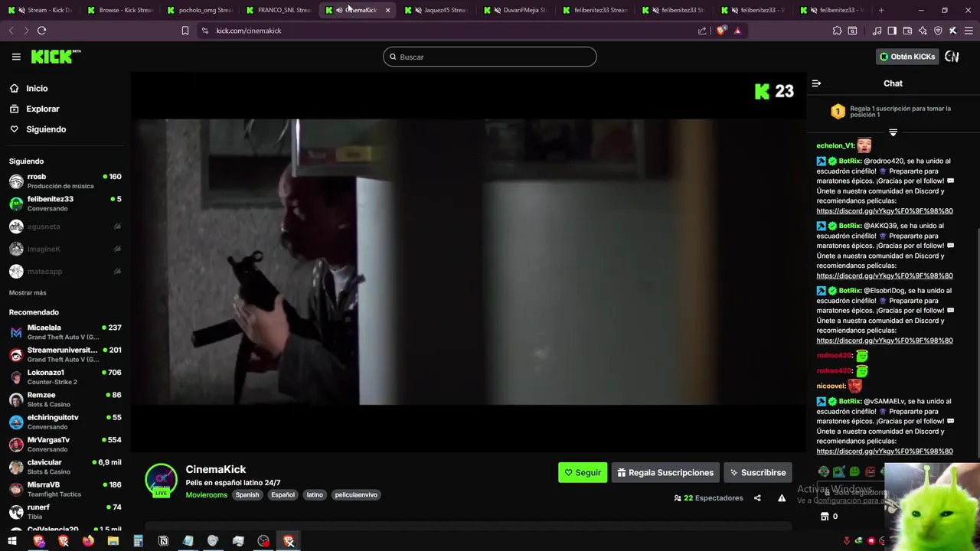This screenshot has height=551, width=980.
Task: Open Brave Shields icon
Action: (x=721, y=31)
